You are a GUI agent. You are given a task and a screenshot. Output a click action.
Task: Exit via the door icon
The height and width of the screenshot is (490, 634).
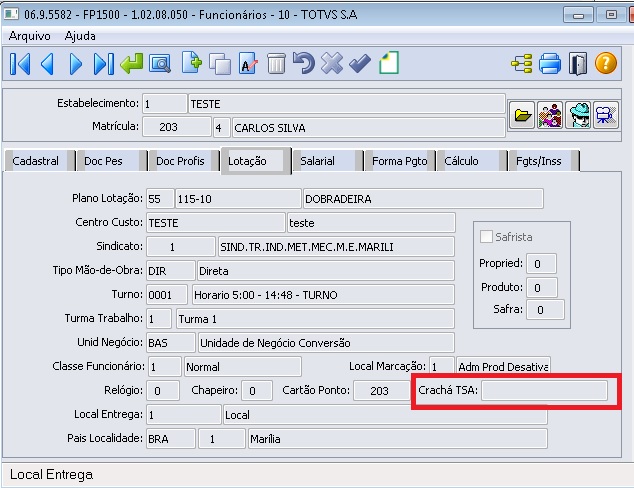tap(578, 63)
